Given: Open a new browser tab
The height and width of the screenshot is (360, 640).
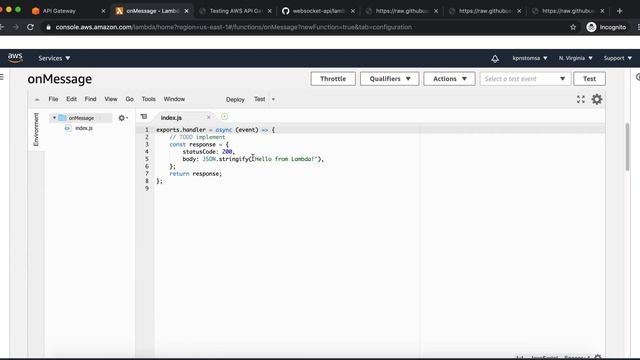Looking at the screenshot, I should (x=620, y=11).
